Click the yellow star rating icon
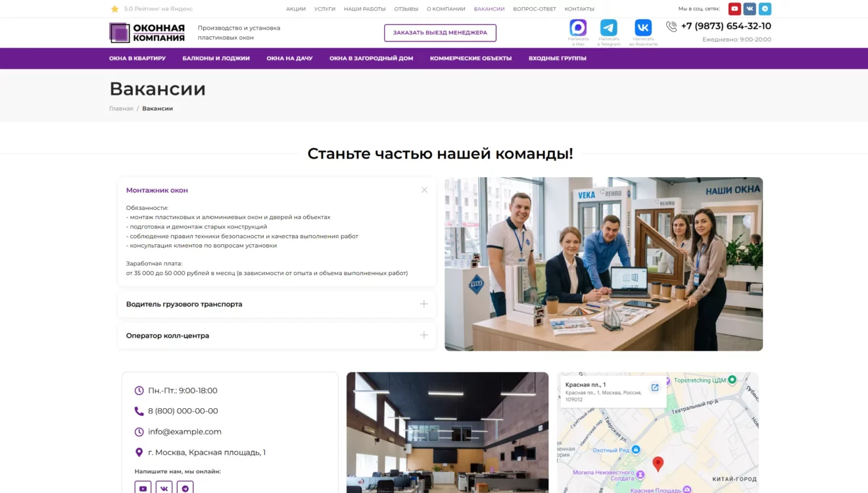The width and height of the screenshot is (868, 493). click(x=114, y=9)
